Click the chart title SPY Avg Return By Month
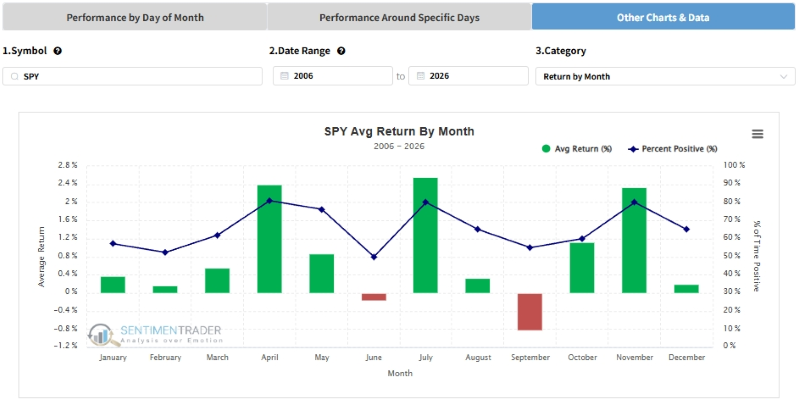 (399, 132)
